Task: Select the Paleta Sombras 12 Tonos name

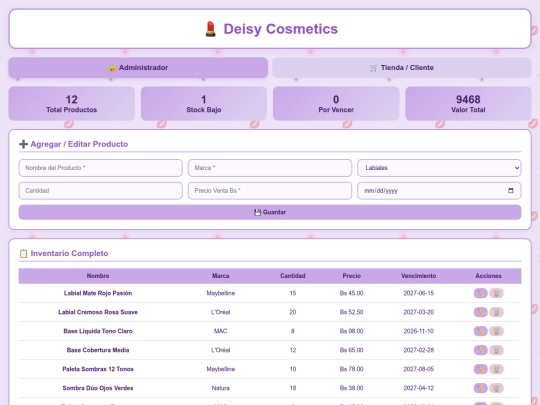Action: [98, 369]
